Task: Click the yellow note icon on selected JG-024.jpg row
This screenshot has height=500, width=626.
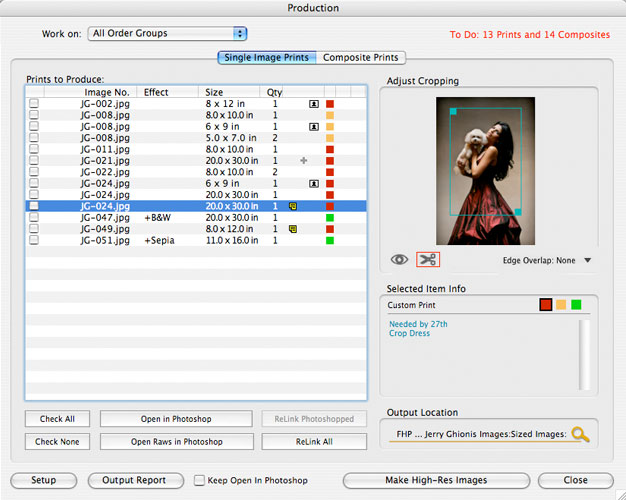Action: [x=292, y=206]
